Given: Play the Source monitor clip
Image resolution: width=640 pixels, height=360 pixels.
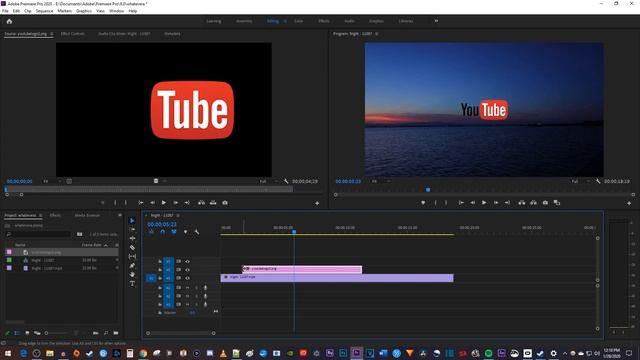Looking at the screenshot, I should click(164, 202).
